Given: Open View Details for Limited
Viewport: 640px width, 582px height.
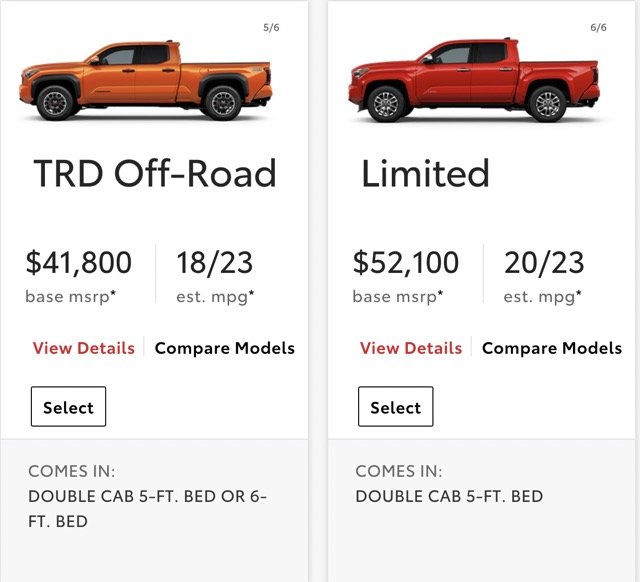Looking at the screenshot, I should tap(411, 348).
